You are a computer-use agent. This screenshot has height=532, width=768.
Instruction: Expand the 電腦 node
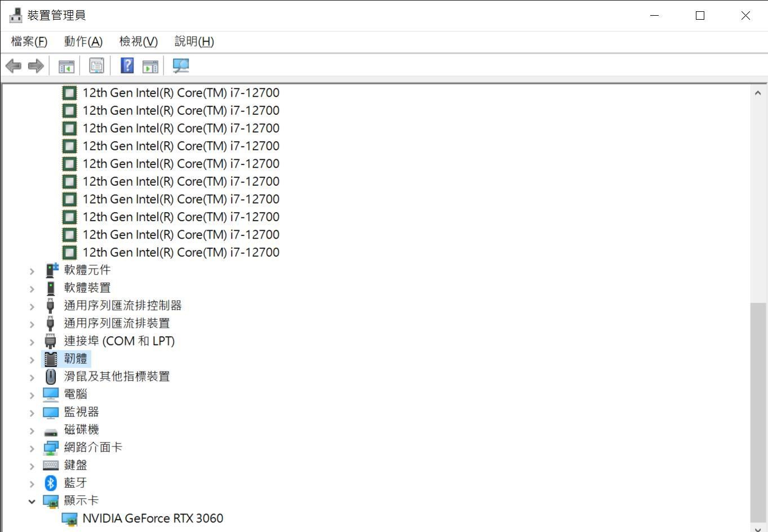coord(32,395)
